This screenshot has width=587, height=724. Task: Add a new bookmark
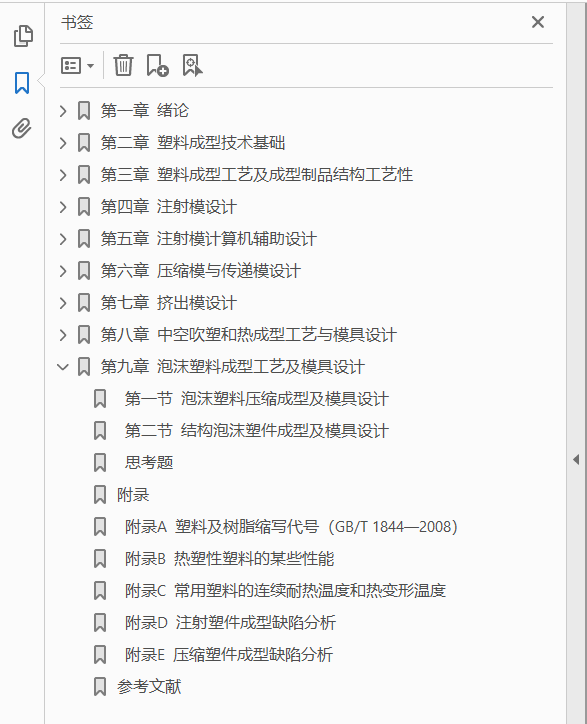point(157,65)
